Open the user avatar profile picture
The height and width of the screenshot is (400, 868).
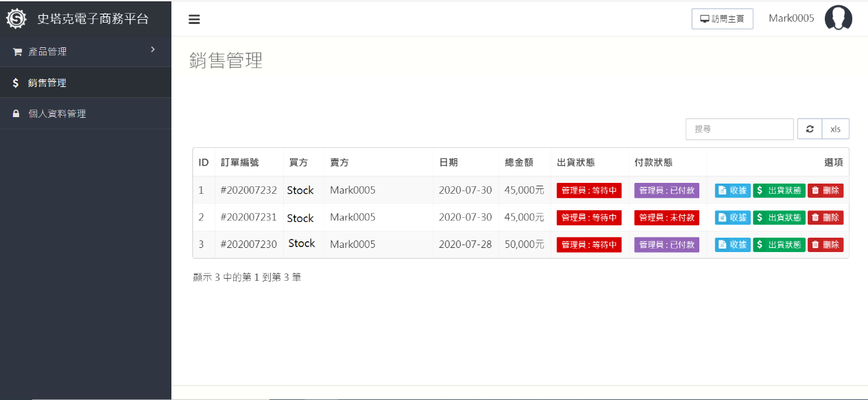point(838,18)
